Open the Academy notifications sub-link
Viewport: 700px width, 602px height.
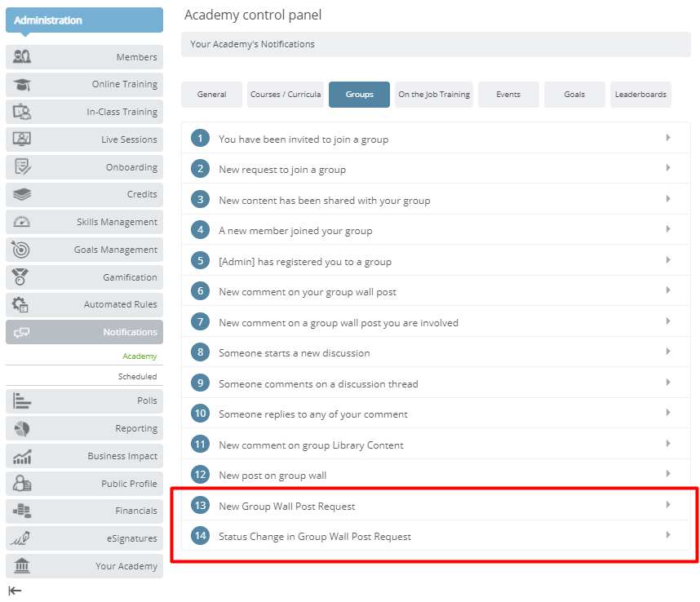(140, 356)
